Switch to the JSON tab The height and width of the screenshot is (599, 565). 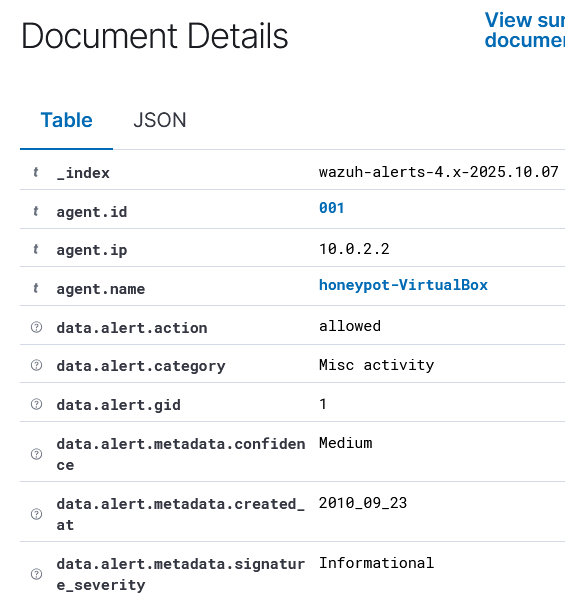pos(160,120)
